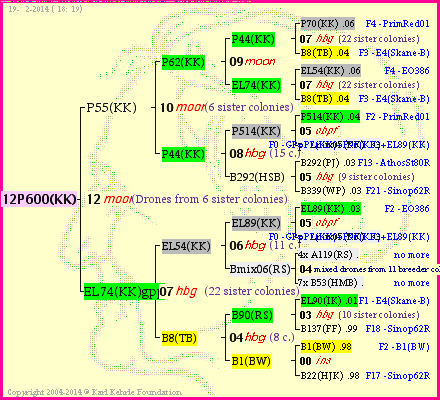
Task: Click EL74(KK) node below 09 moon
Action: pos(256,85)
